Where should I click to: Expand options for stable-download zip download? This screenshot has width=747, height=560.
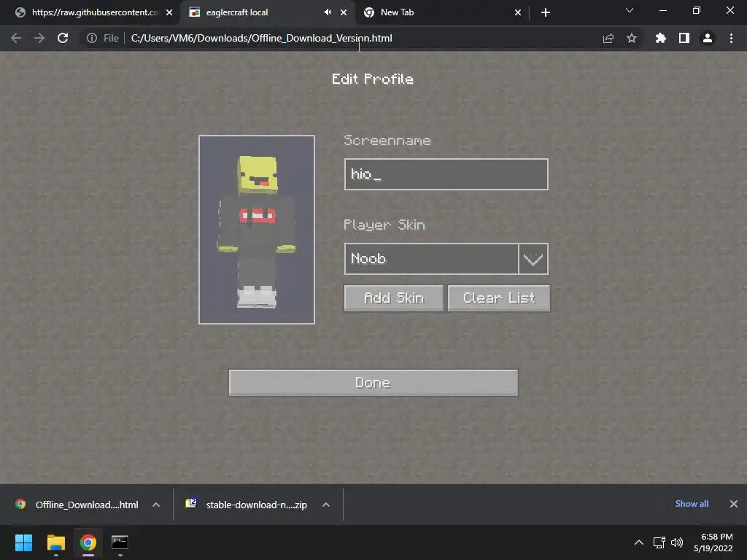point(326,505)
